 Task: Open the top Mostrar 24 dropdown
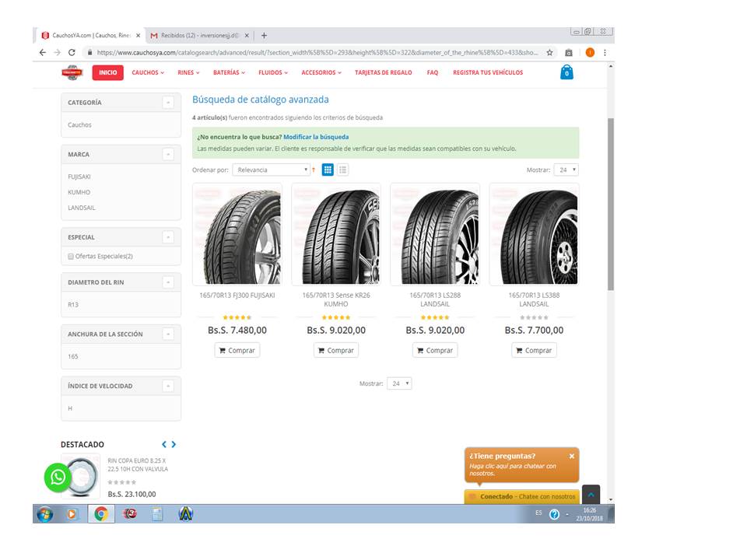pos(566,170)
